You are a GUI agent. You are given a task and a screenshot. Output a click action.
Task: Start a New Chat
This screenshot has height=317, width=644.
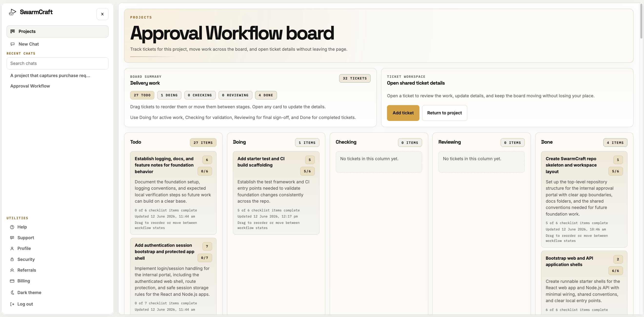coord(58,44)
